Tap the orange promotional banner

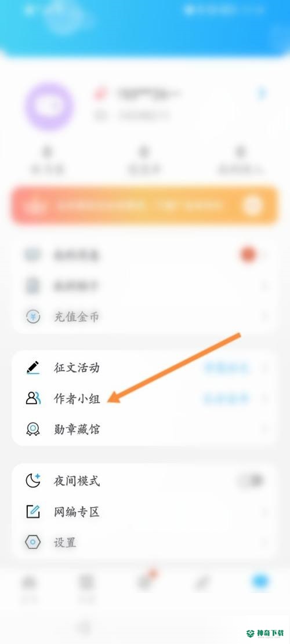[144, 205]
